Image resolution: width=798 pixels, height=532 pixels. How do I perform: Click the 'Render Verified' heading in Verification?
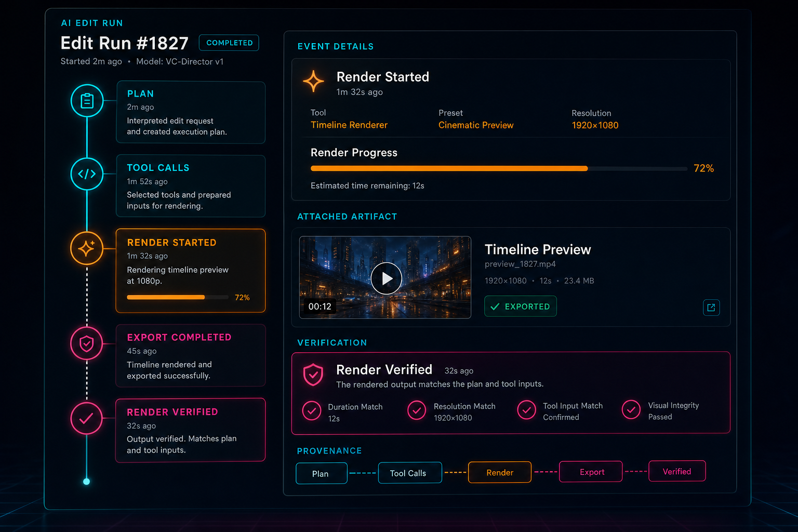pyautogui.click(x=384, y=369)
